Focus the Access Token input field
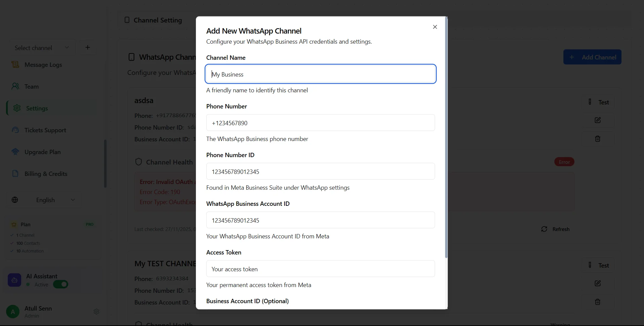 coord(320,269)
